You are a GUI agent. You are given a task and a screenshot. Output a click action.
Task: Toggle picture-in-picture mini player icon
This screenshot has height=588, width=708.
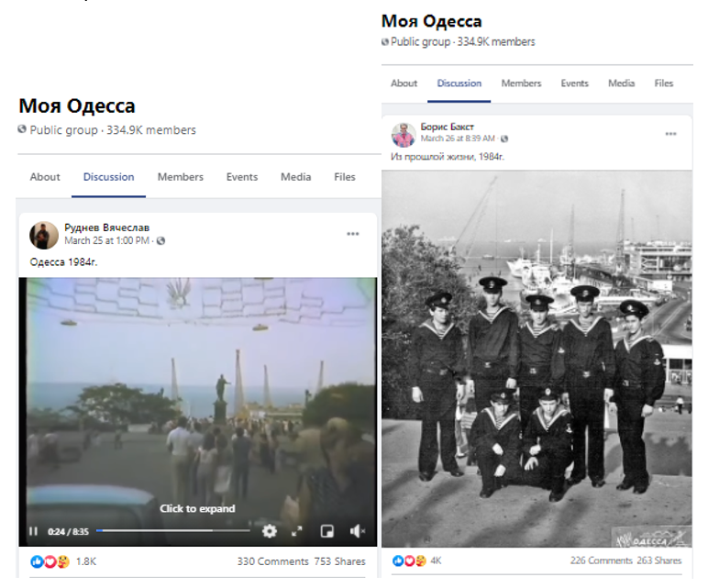click(x=326, y=531)
